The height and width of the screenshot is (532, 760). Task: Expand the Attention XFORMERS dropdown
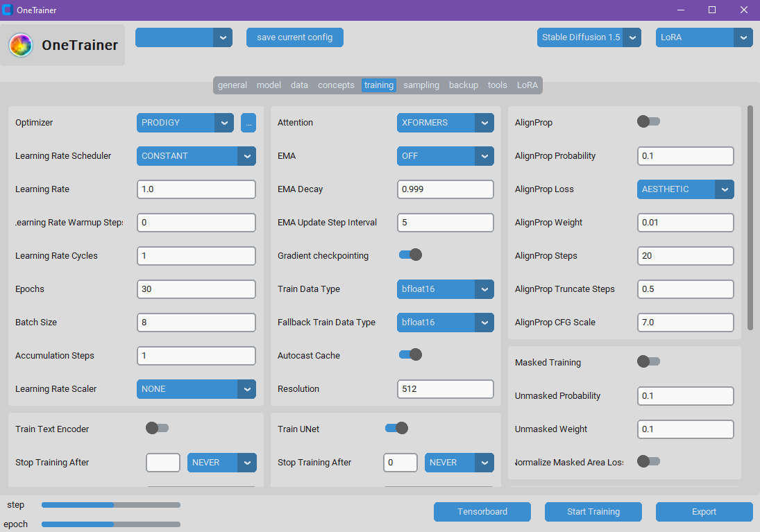(445, 123)
